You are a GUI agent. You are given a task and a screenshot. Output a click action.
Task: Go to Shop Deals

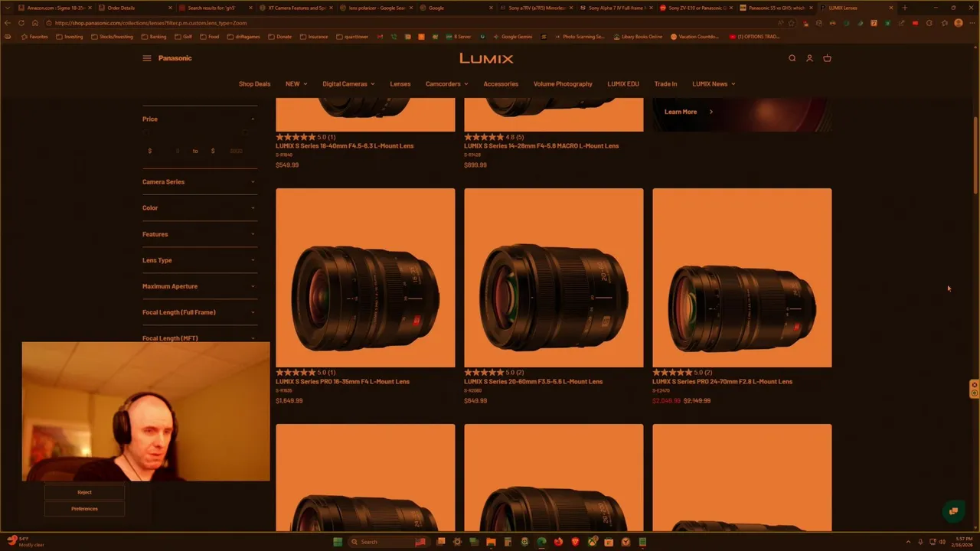[x=254, y=84]
